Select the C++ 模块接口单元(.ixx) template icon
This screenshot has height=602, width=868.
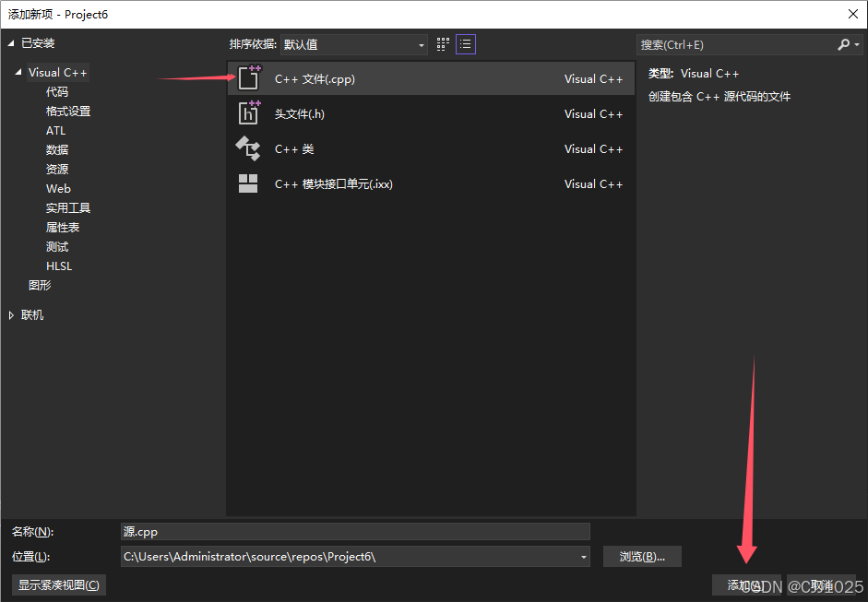tap(249, 183)
